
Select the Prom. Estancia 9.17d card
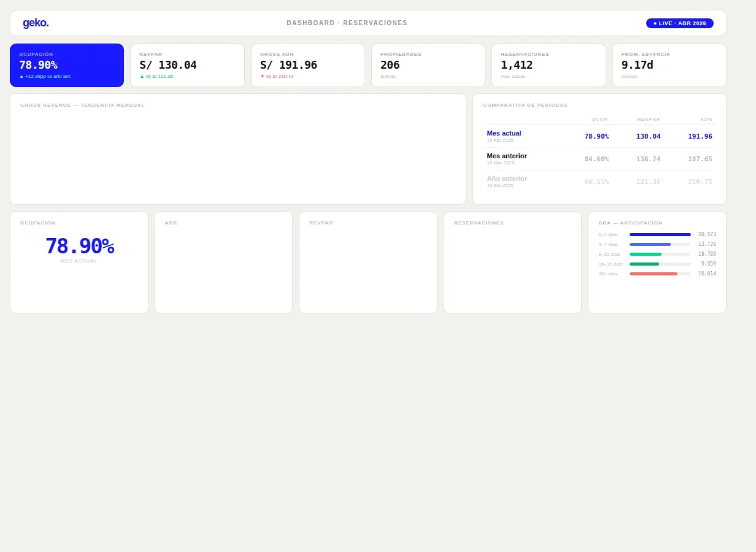669,65
